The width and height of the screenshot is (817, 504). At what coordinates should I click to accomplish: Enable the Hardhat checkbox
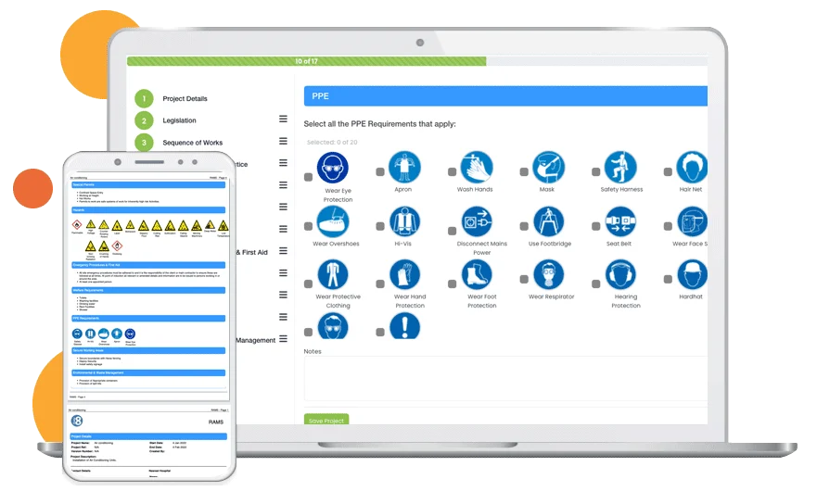point(668,280)
